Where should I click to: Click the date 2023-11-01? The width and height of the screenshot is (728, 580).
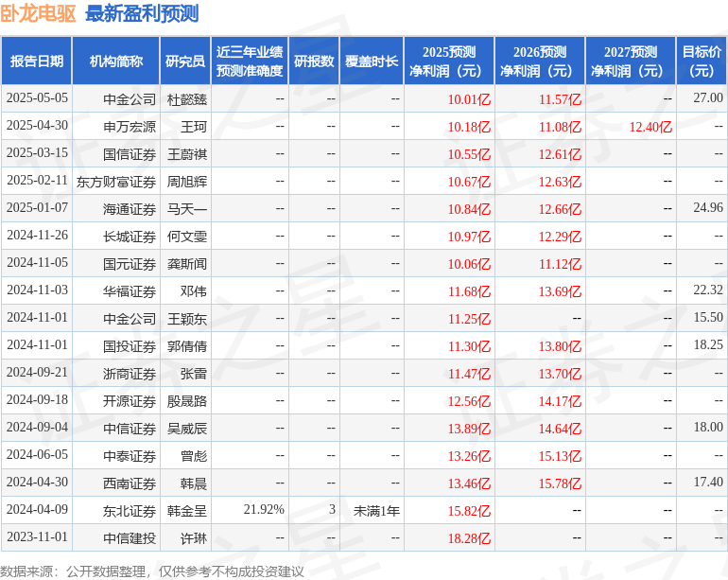click(x=37, y=536)
